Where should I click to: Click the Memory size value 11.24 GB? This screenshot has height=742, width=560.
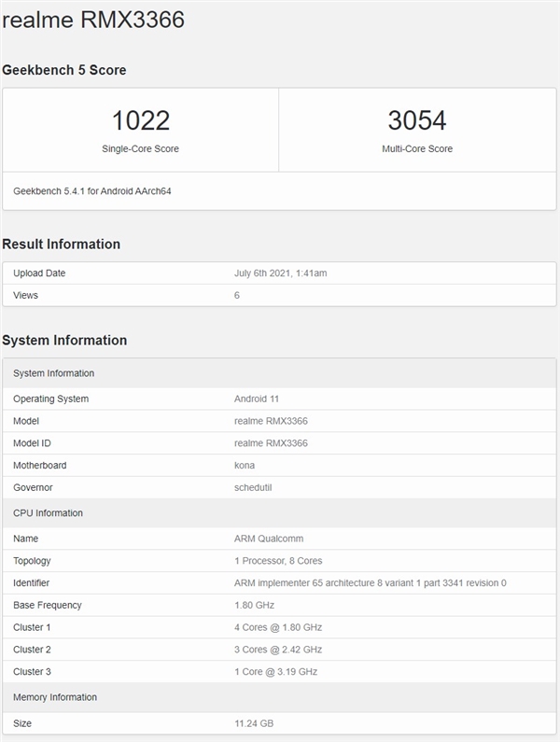(x=254, y=723)
